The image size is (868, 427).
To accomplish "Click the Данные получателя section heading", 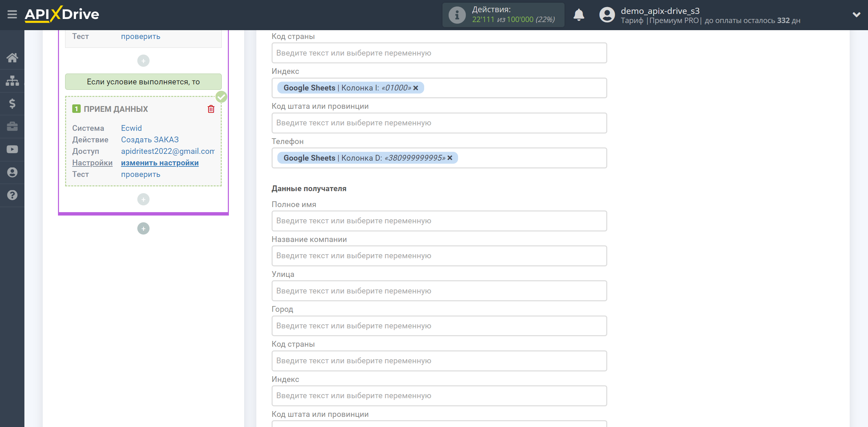I will 309,188.
